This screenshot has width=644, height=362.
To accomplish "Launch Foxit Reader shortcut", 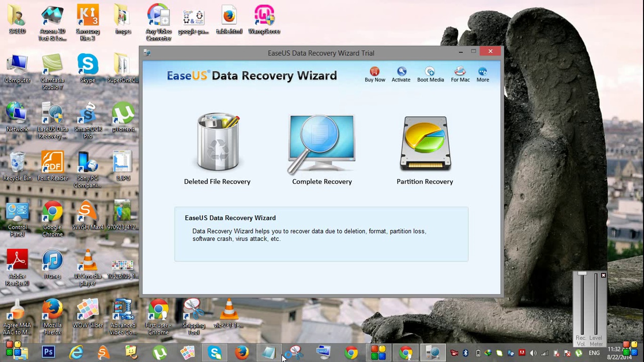I will coord(52,167).
